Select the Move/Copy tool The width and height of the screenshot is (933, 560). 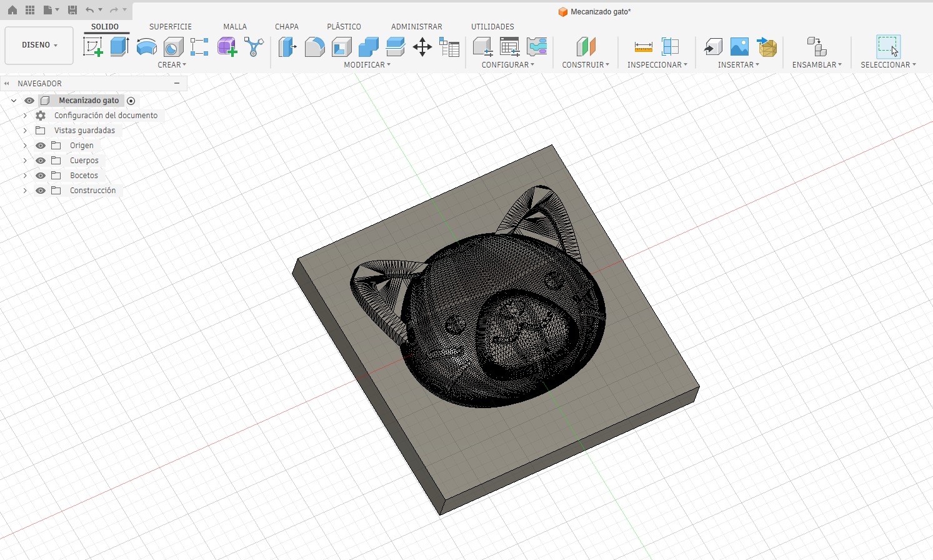[x=422, y=47]
